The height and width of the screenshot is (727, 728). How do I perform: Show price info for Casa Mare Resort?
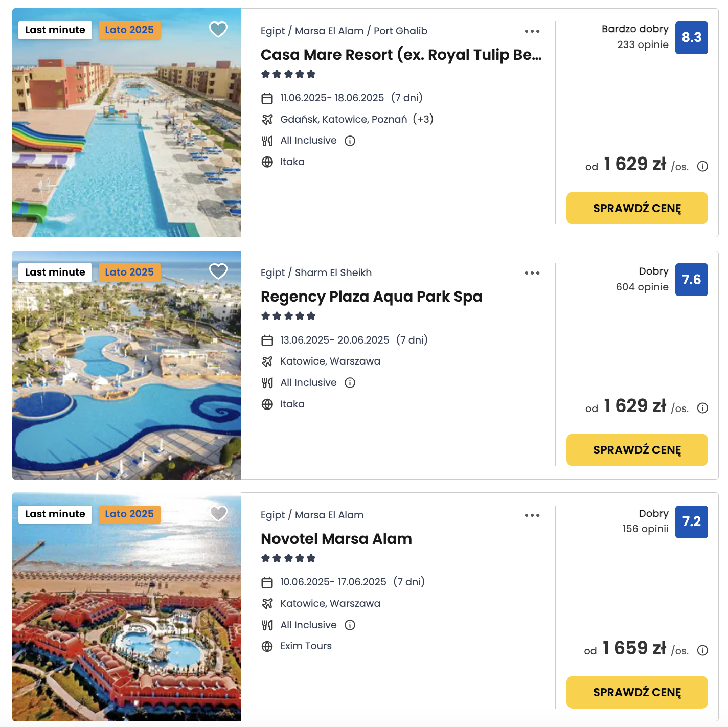pyautogui.click(x=702, y=166)
